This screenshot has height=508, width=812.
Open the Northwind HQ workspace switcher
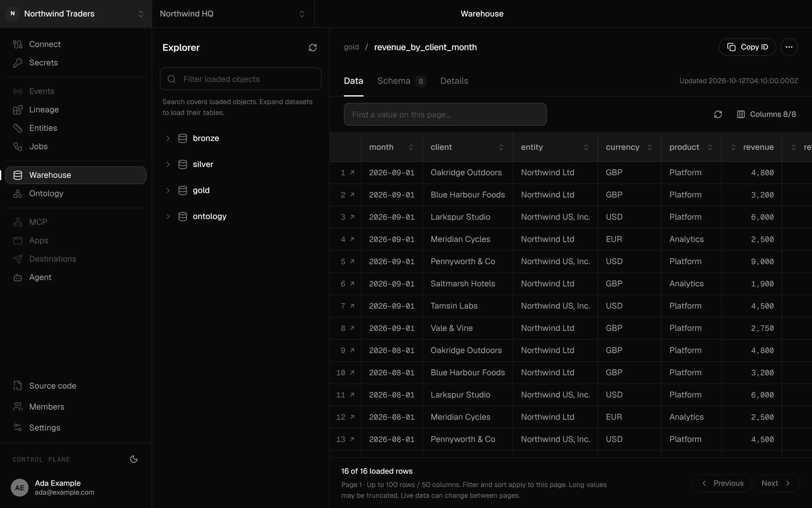[233, 14]
